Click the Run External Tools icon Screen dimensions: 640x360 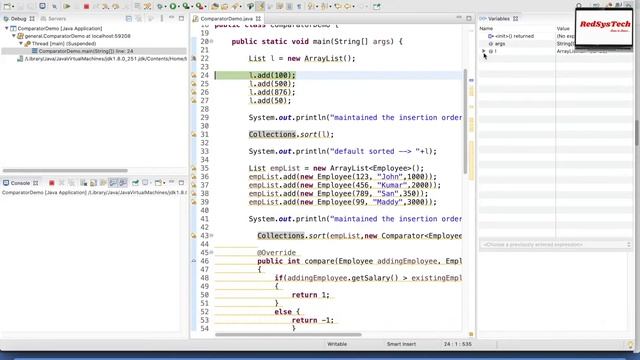[x=199, y=6]
